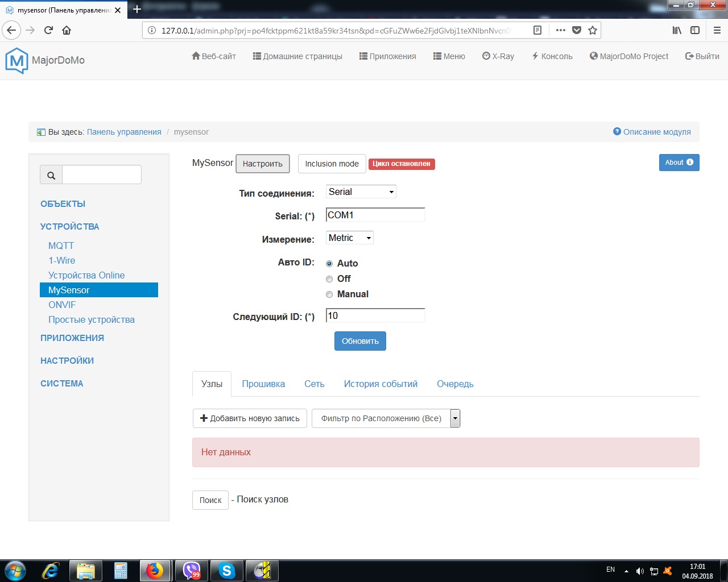This screenshot has width=728, height=582.
Task: Open Skype from taskbar
Action: click(x=227, y=570)
